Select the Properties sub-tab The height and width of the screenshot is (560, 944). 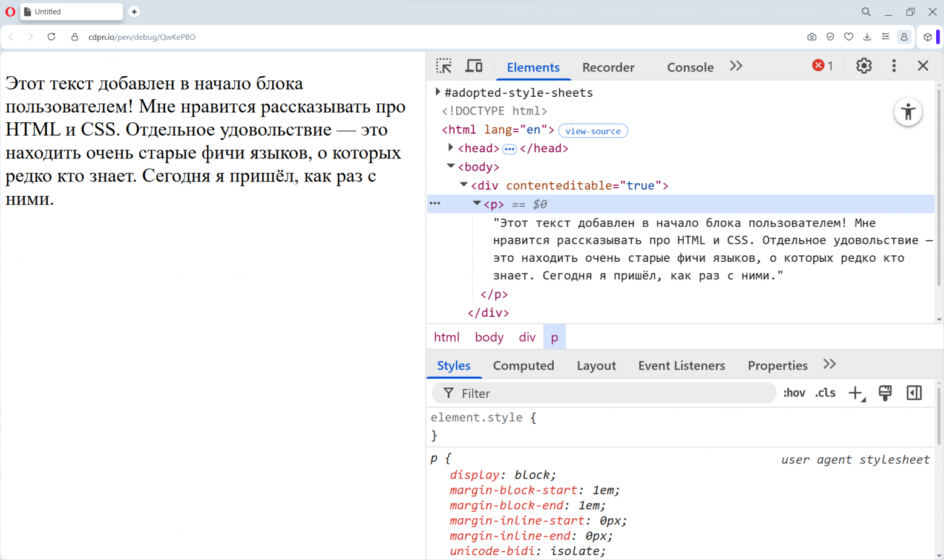[x=778, y=365]
